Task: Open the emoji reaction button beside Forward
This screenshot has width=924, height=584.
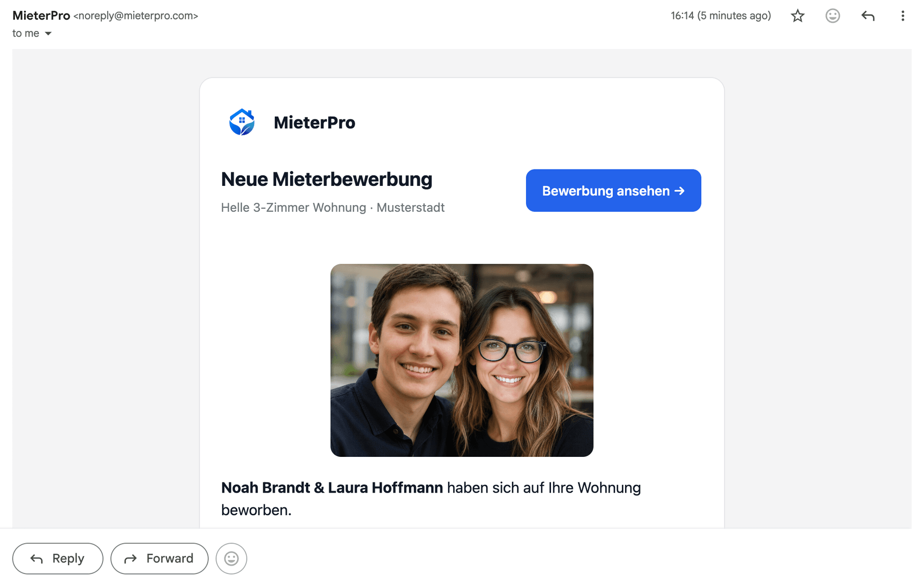Action: point(231,558)
